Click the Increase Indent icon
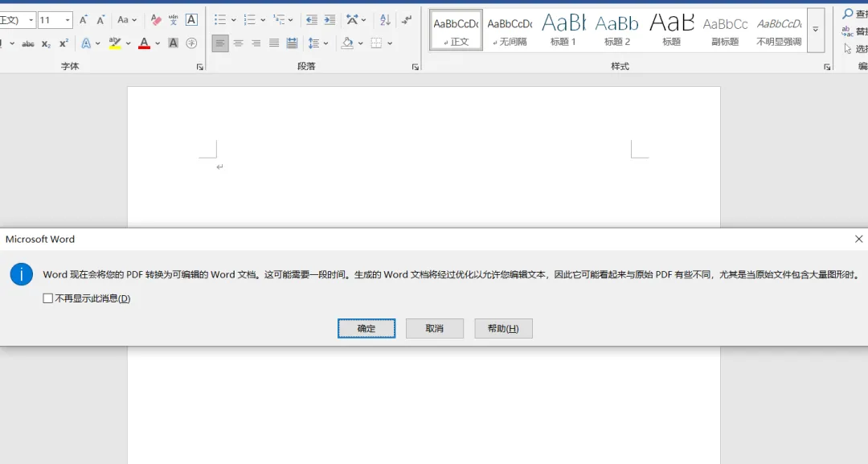This screenshot has width=868, height=464. [x=330, y=20]
